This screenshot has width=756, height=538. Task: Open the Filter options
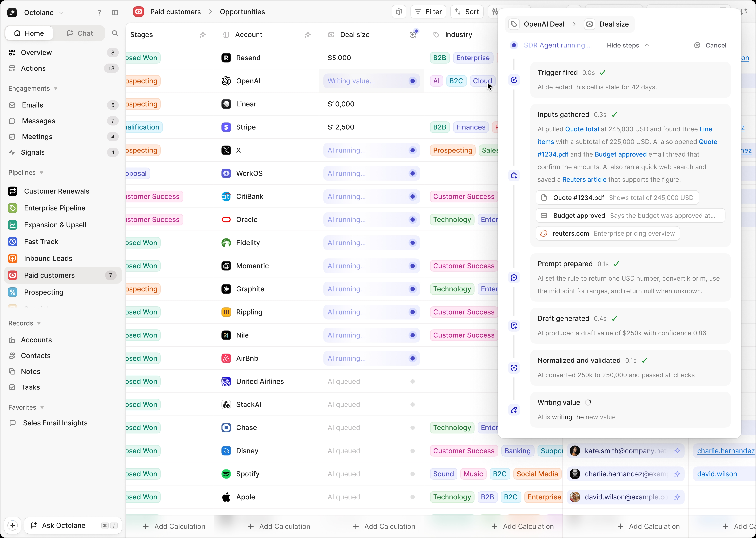pyautogui.click(x=428, y=12)
